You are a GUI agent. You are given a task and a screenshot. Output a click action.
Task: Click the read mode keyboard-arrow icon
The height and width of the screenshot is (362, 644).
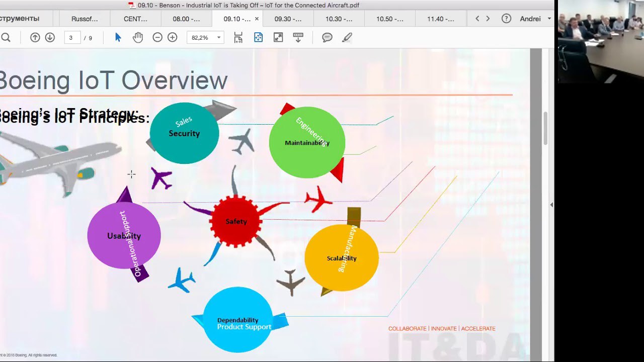(x=298, y=38)
